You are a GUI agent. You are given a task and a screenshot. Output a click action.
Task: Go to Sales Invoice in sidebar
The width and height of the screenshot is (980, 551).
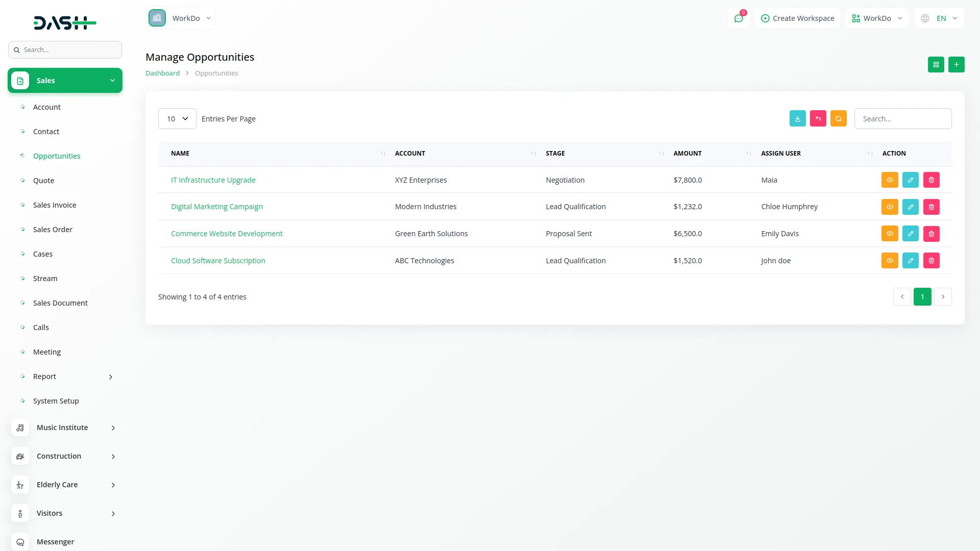pyautogui.click(x=55, y=205)
